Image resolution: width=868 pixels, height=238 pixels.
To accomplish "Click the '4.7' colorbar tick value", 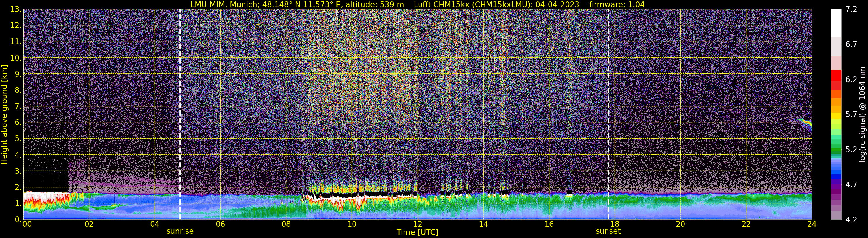I will tap(851, 184).
